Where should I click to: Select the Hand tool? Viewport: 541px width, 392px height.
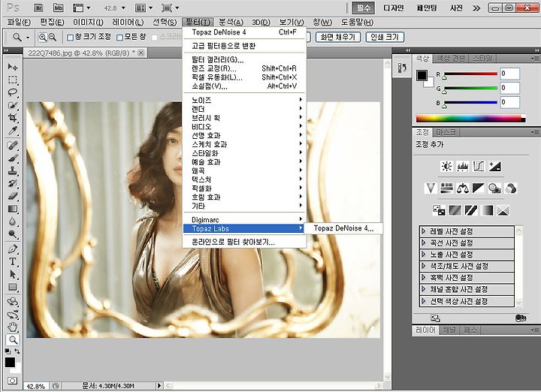[13, 327]
